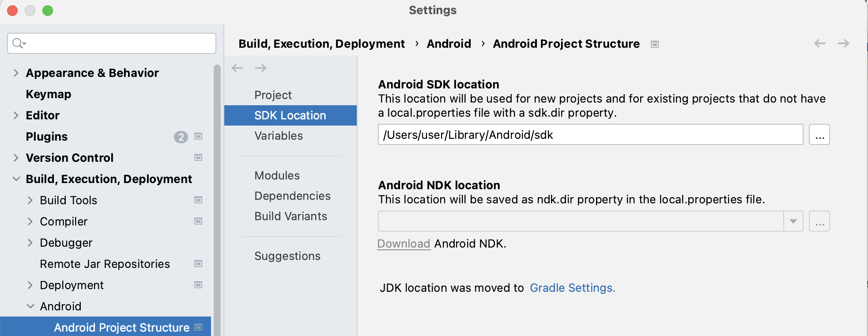Click the project-level icon beside Compiler

[198, 221]
